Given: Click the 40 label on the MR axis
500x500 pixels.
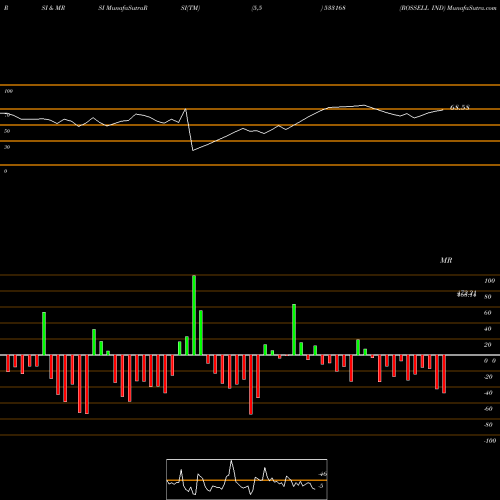Looking at the screenshot, I should coord(488,329).
